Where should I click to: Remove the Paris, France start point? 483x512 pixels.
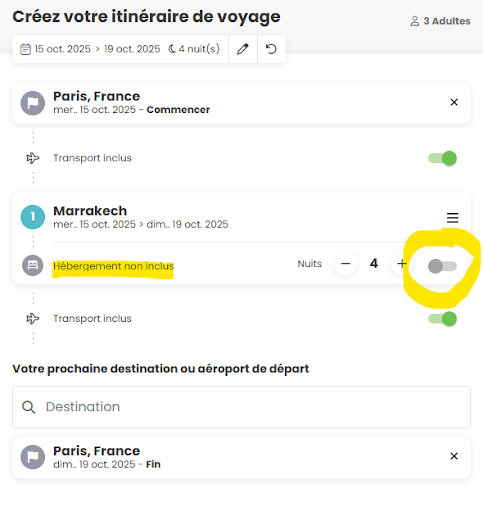pyautogui.click(x=454, y=102)
